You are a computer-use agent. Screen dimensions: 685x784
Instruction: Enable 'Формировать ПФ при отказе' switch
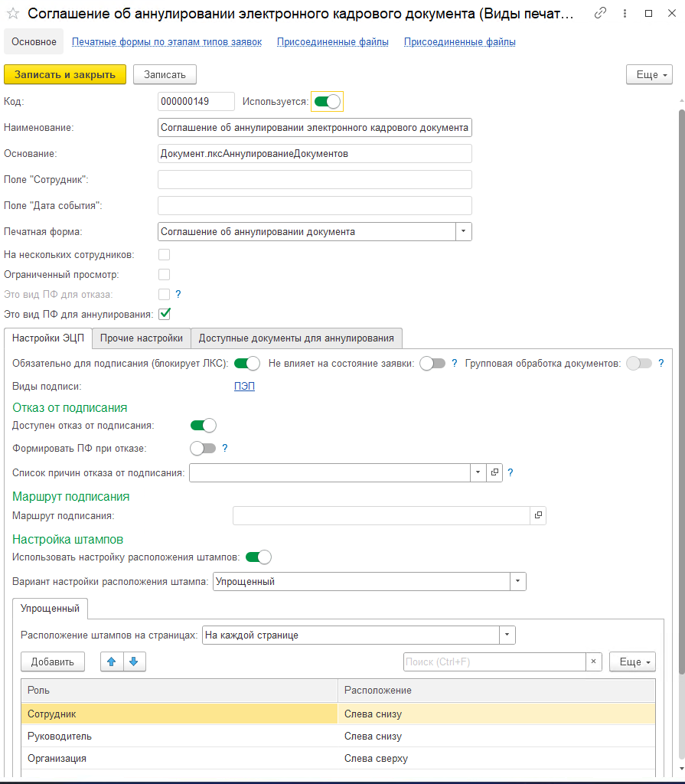(x=203, y=449)
